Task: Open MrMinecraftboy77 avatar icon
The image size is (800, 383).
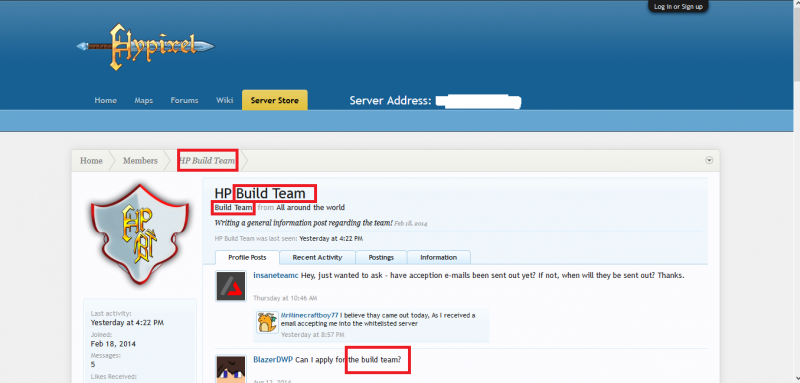Action: coord(267,322)
